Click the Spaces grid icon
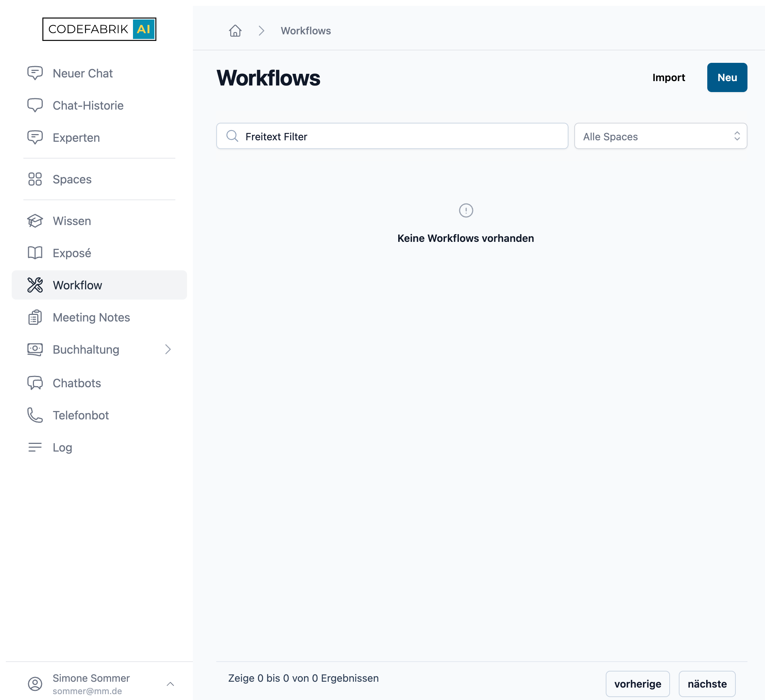This screenshot has height=700, width=765. point(35,179)
